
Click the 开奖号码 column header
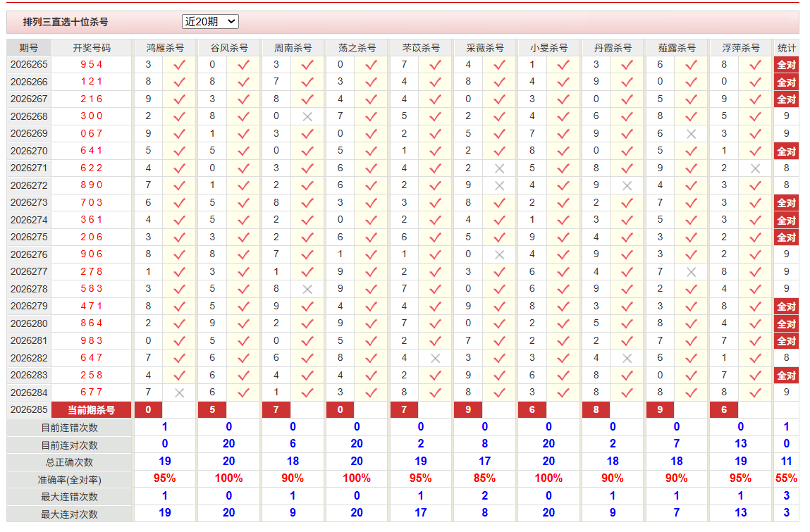(92, 48)
